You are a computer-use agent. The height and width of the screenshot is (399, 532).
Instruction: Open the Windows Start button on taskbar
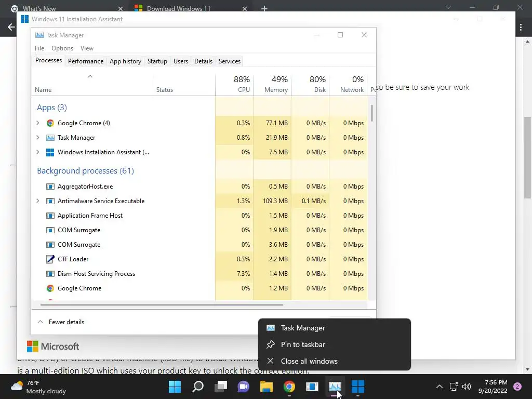[175, 387]
